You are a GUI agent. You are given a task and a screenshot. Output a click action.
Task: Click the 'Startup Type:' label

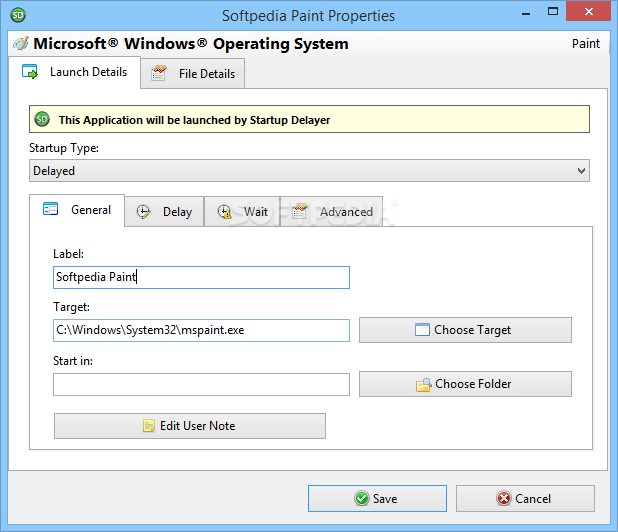[x=64, y=148]
